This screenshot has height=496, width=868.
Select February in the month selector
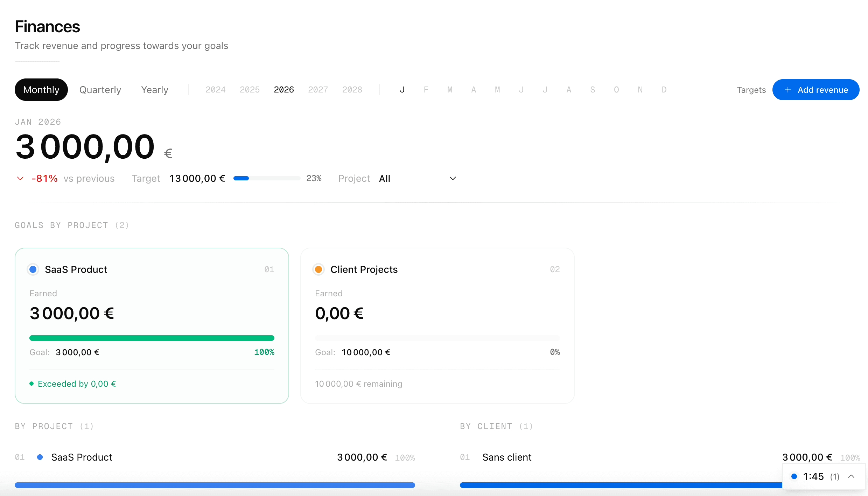pyautogui.click(x=426, y=90)
